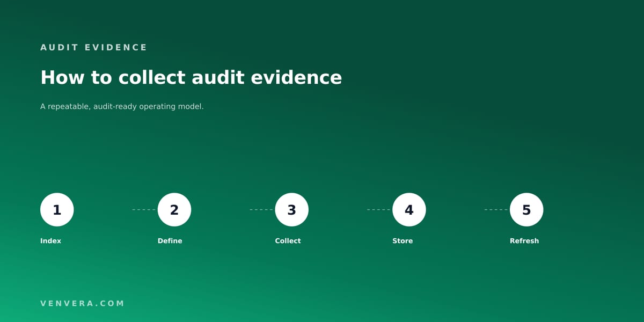The width and height of the screenshot is (644, 322).
Task: Click the "How to collect audit evidence" title
Action: coord(191,77)
